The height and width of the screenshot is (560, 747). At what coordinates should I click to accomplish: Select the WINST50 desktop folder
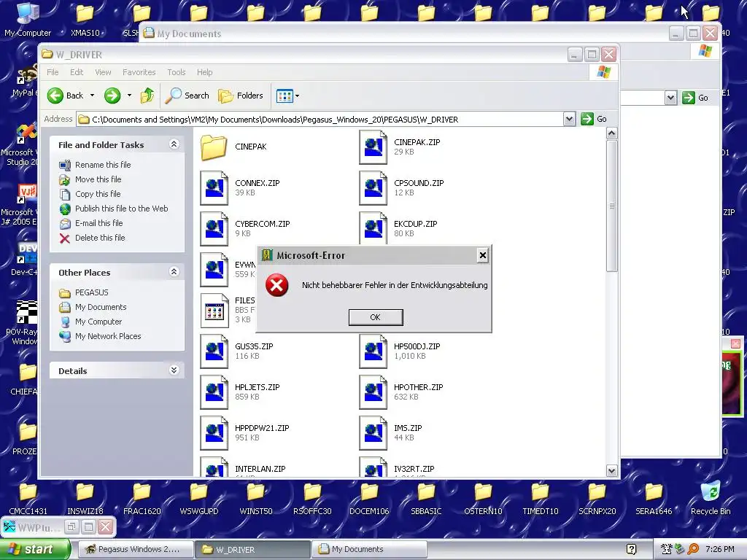(256, 498)
